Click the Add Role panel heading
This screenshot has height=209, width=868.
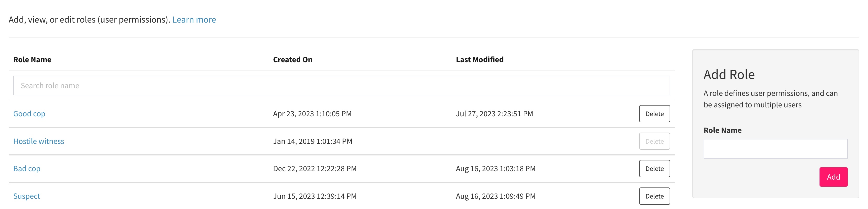[729, 75]
